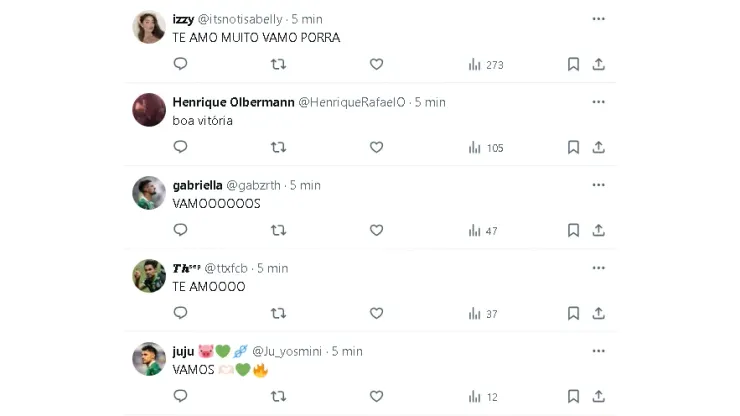This screenshot has height=416, width=740.
Task: Like juju's VAMOS tweet
Action: [x=376, y=397]
